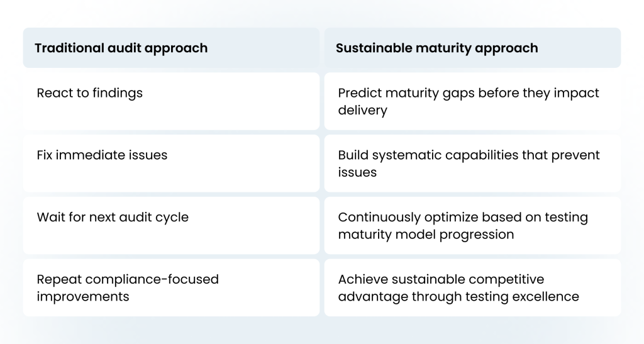644x344 pixels.
Task: Click the text 'maturity model progression'
Action: coord(426,235)
